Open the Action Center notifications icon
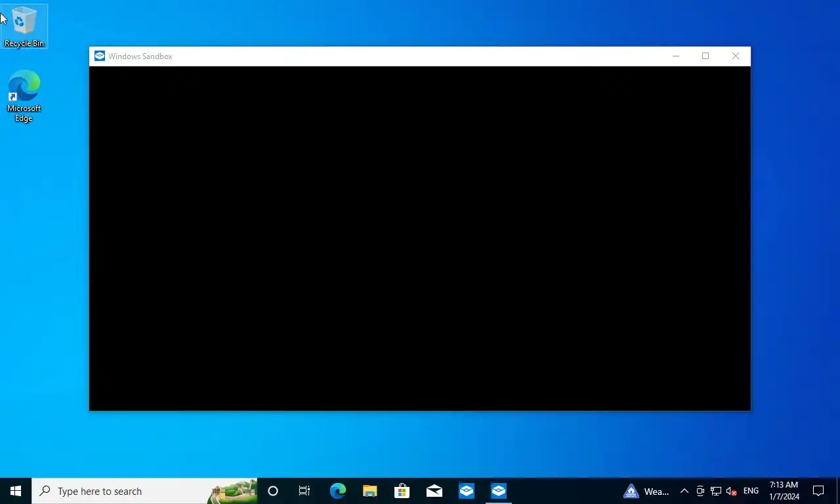 point(818,491)
